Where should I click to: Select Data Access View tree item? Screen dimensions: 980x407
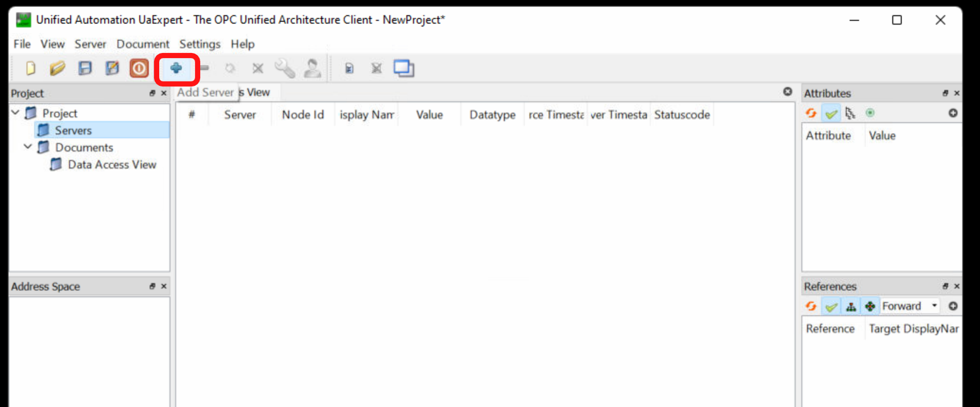(x=112, y=164)
